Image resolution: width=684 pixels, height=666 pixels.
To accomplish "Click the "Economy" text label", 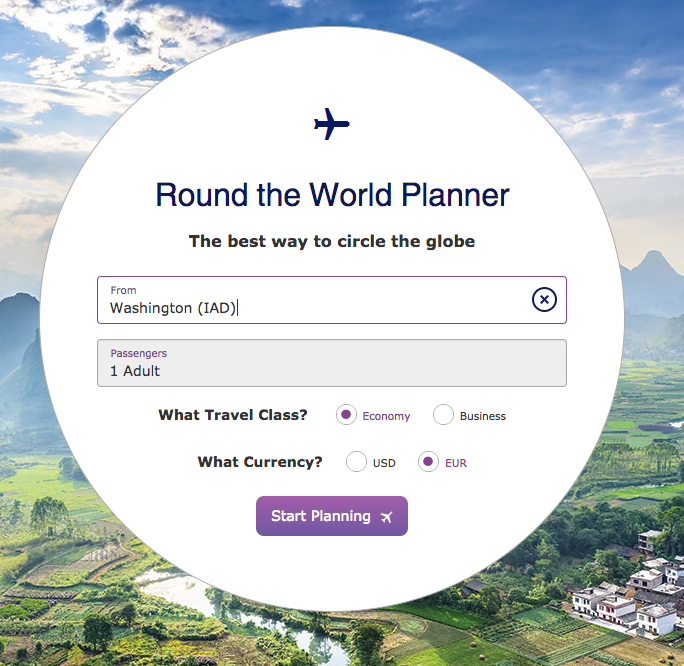I will 386,416.
